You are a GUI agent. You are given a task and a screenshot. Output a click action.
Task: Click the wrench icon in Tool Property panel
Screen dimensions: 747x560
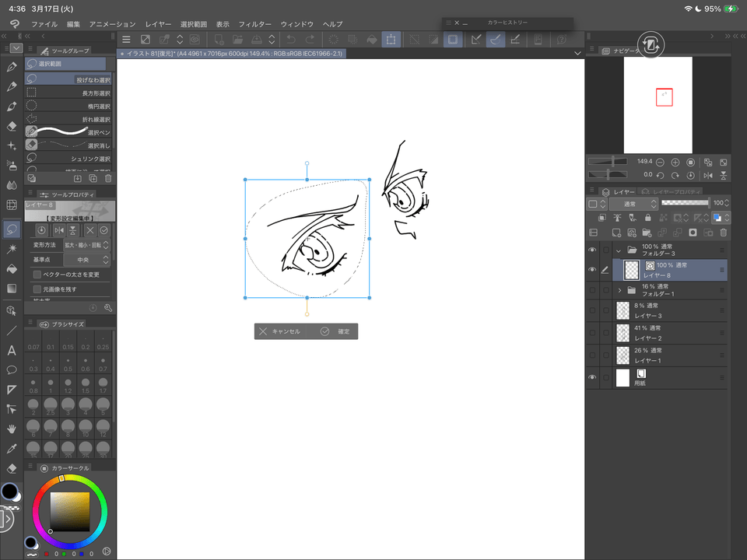click(108, 308)
